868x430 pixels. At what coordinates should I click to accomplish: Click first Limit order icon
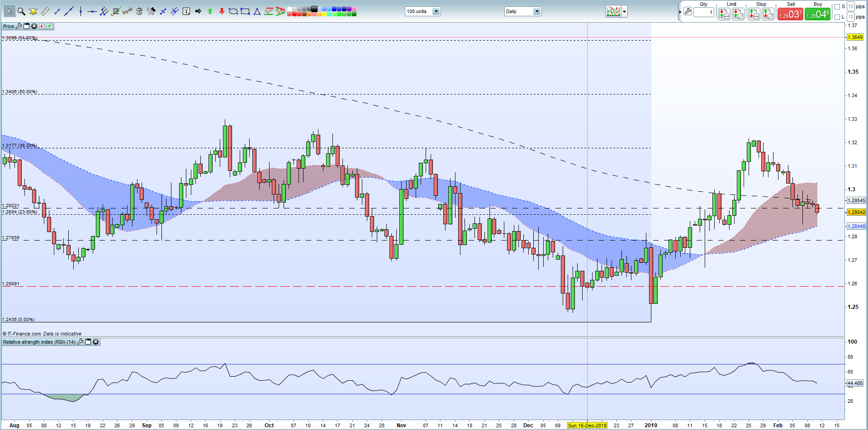[x=724, y=14]
